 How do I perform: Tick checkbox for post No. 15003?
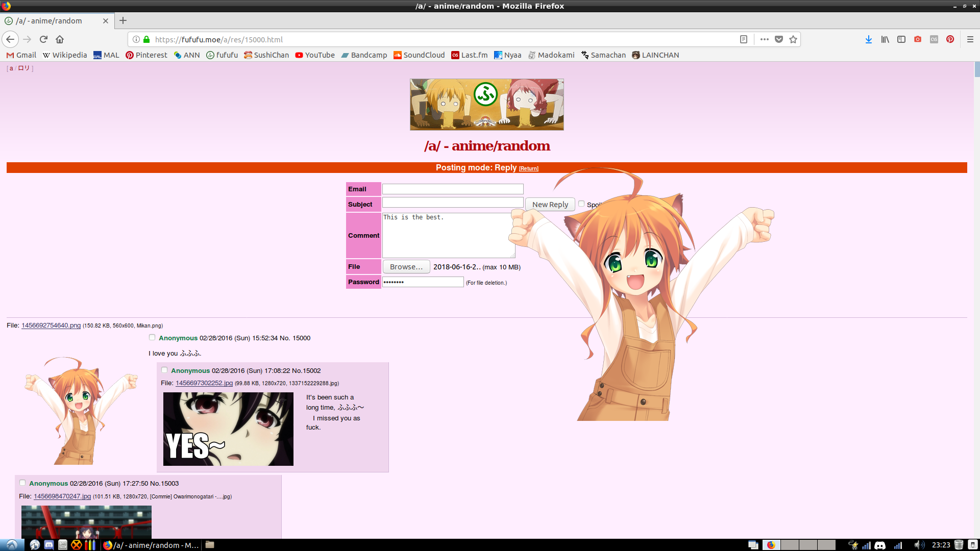(x=22, y=483)
